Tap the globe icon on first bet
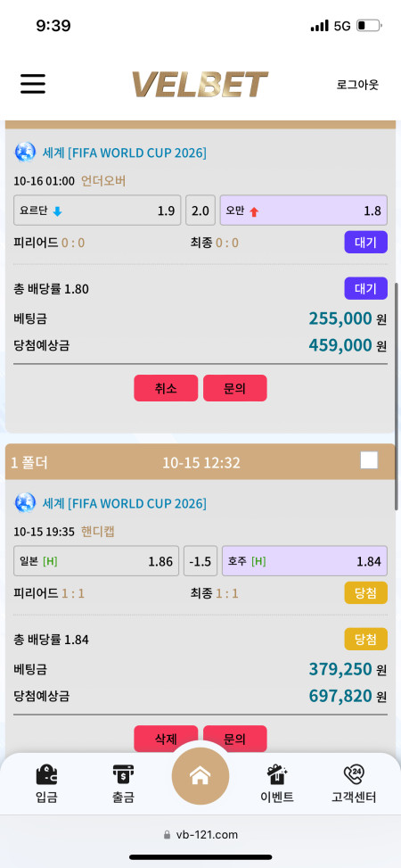Screen dimensions: 401x868 click(25, 152)
